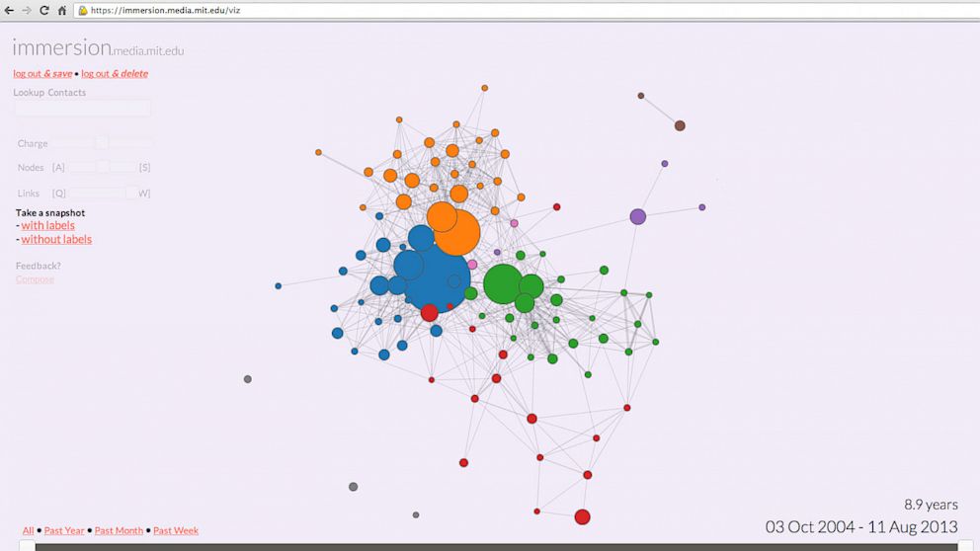Screen dimensions: 980x551
Task: Select the largest green contact node
Action: point(503,284)
